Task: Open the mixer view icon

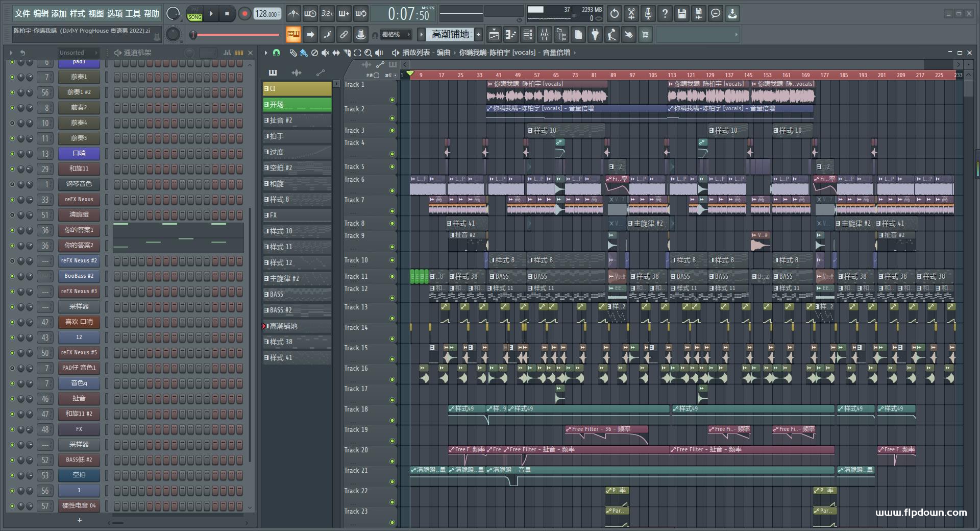Action: (x=545, y=35)
